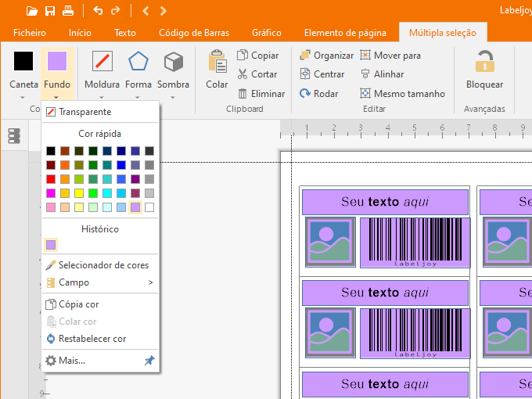Collapse the Fundo background dropdown arrow
The height and width of the screenshot is (399, 532).
(56, 98)
